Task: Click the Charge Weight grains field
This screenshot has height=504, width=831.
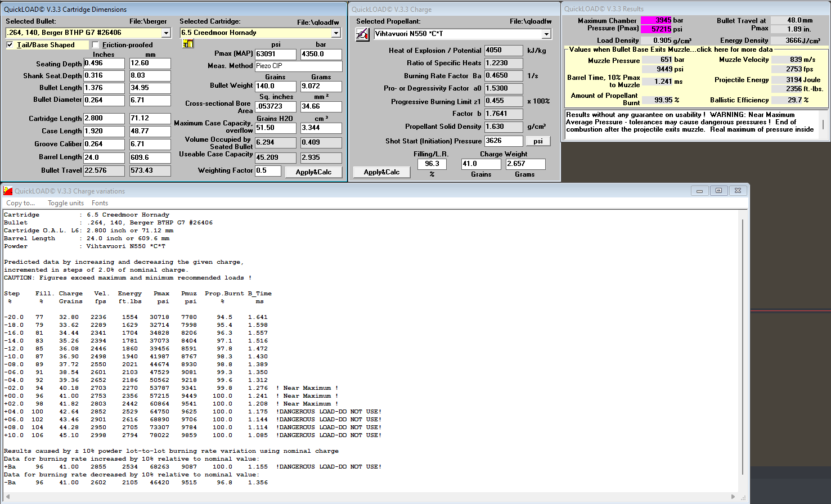Action: [481, 164]
